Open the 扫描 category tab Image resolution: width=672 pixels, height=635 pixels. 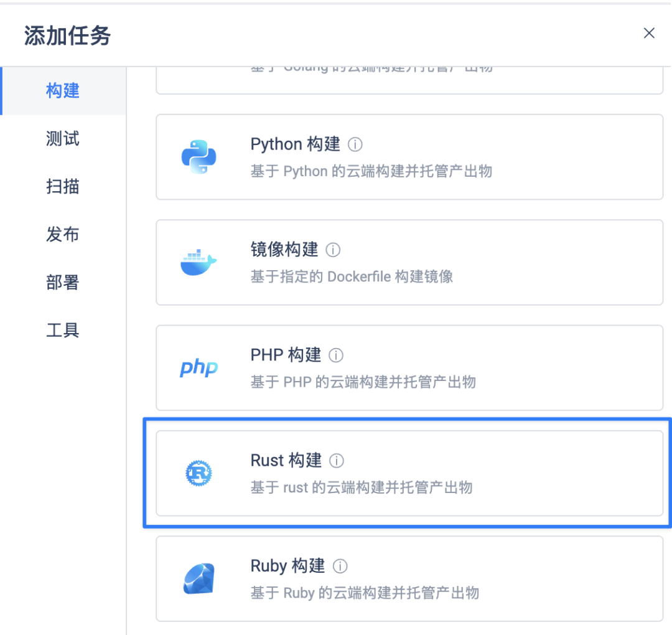63,186
